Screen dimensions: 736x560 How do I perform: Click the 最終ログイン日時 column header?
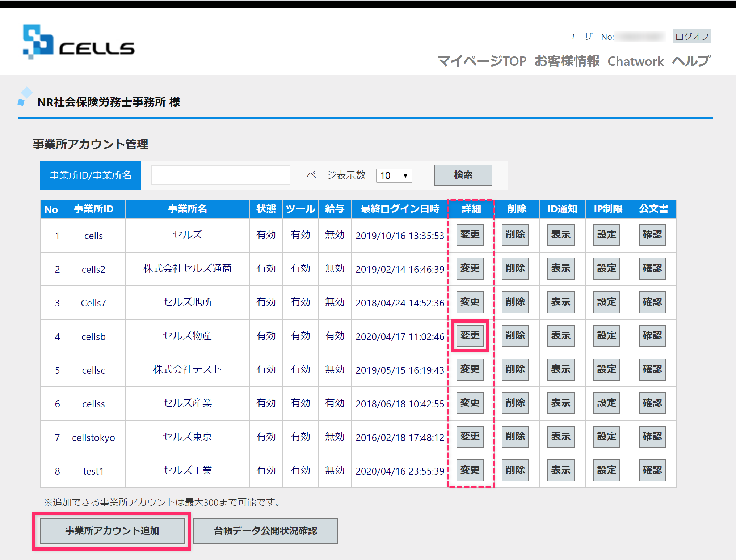(400, 209)
